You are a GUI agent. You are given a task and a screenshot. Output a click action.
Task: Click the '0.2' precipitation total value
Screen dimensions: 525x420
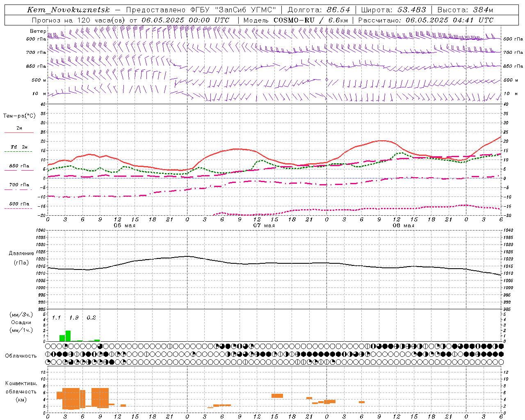pyautogui.click(x=91, y=318)
